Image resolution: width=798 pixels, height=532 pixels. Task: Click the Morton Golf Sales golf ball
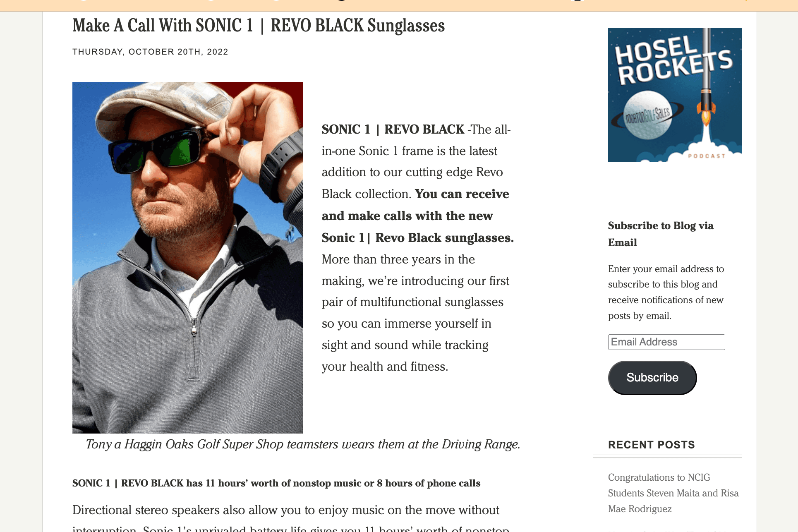point(647,115)
